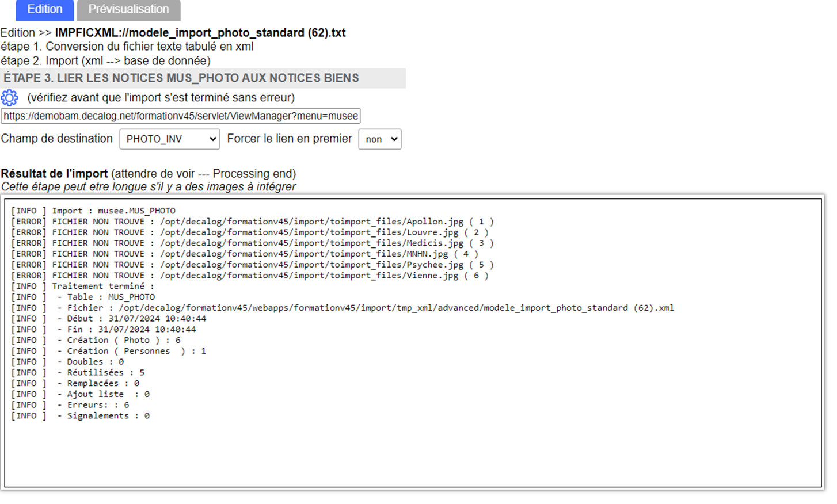
Task: Click the 'Création ( Personnes ) : 1' line
Action: pyautogui.click(x=109, y=351)
